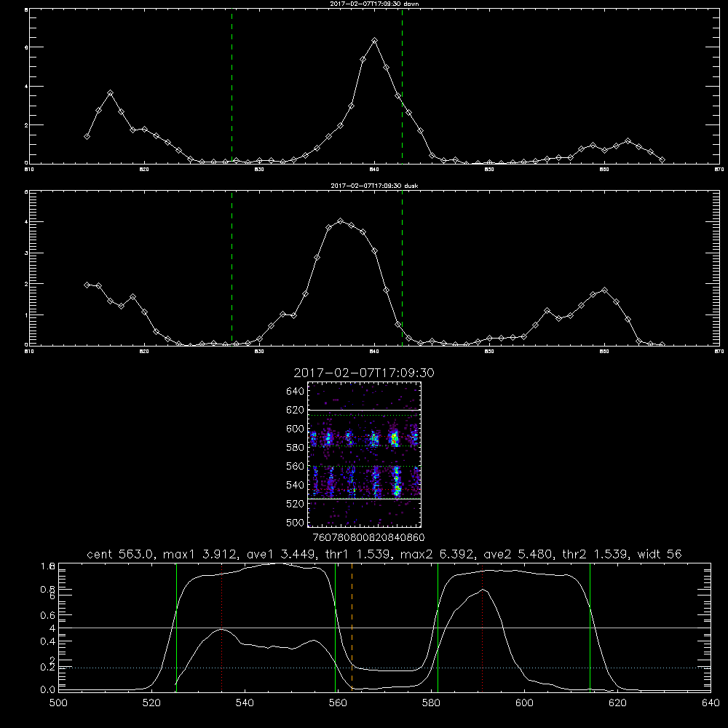Click the blue dotted threshold line in bottom plot
728x728 pixels.
(384, 668)
